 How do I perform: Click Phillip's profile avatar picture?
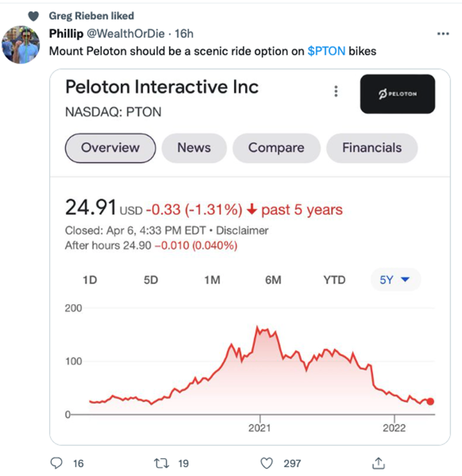(21, 44)
